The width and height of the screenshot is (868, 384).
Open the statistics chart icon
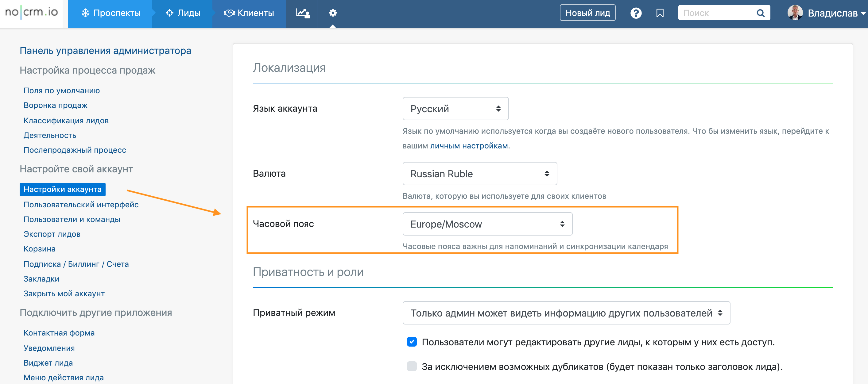pyautogui.click(x=302, y=13)
